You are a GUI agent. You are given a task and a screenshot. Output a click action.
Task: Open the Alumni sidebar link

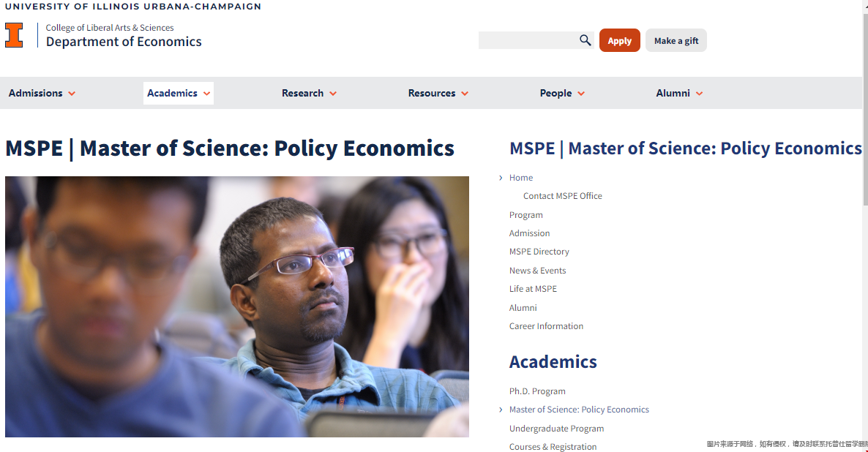coord(523,308)
